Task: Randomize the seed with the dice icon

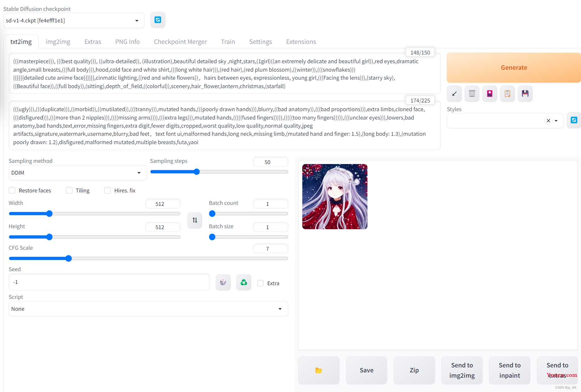Action: 223,282
